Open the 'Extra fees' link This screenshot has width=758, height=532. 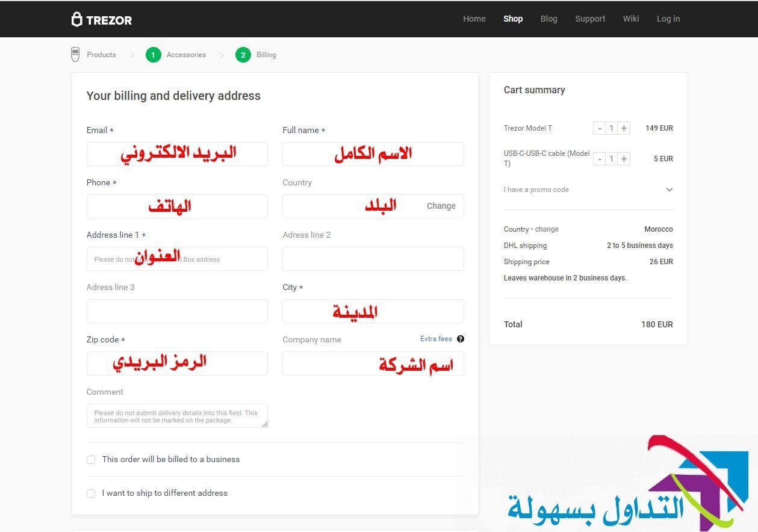coord(436,339)
